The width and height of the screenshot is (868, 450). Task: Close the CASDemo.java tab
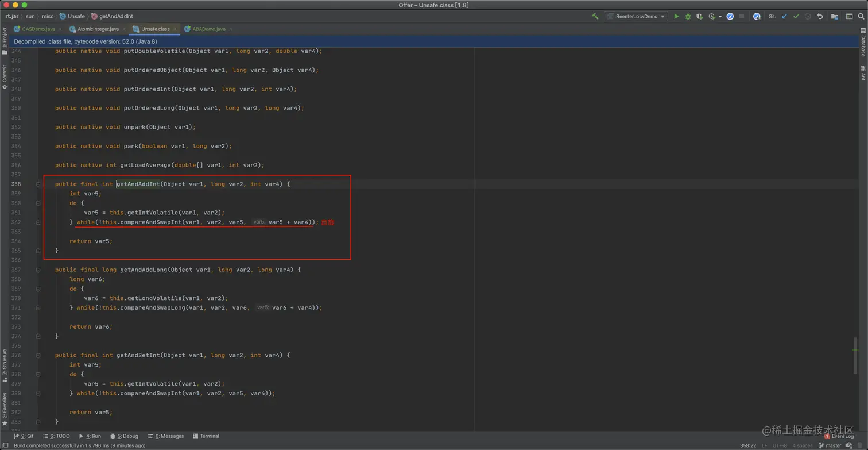[60, 29]
